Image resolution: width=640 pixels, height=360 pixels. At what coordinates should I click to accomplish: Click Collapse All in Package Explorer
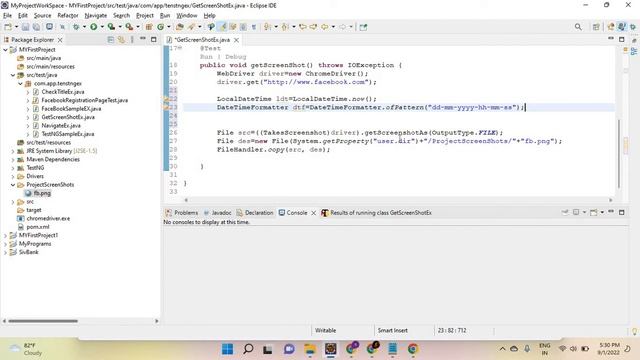pyautogui.click(x=111, y=40)
